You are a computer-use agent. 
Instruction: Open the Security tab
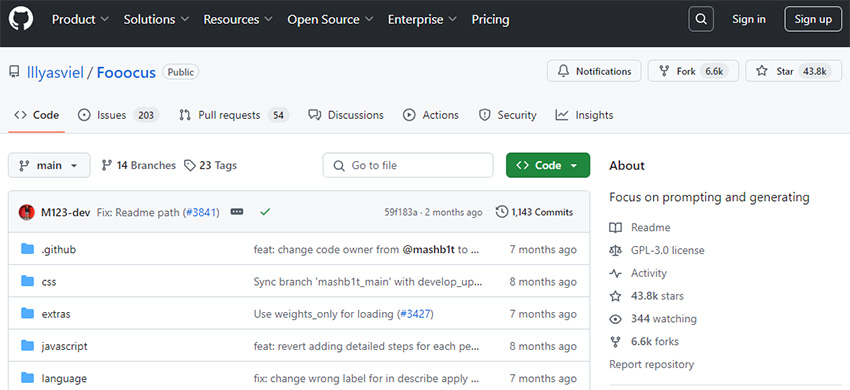tap(507, 115)
